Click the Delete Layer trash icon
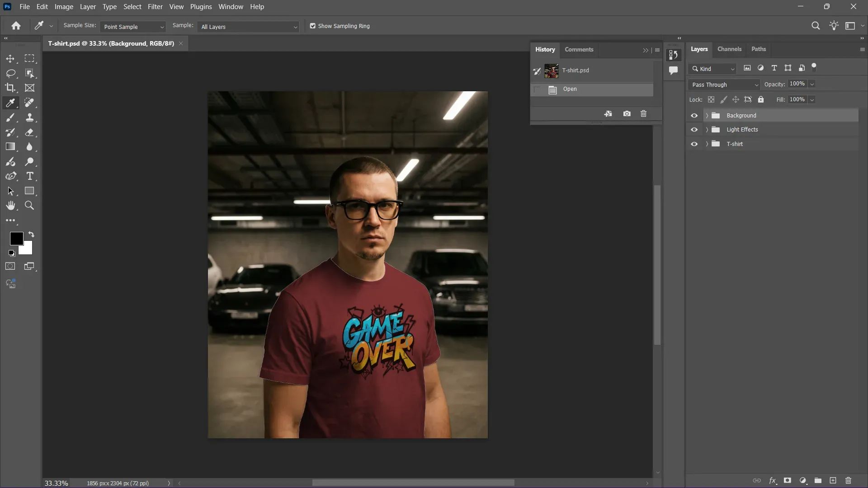The width and height of the screenshot is (868, 488). click(848, 480)
